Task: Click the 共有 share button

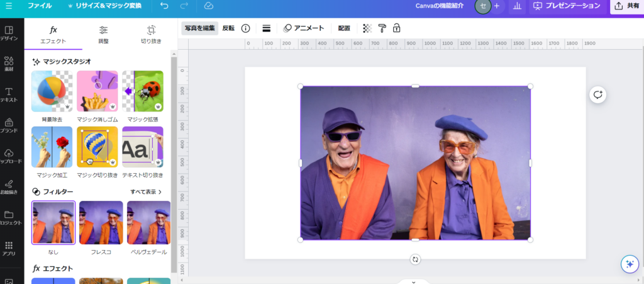Action: click(626, 6)
